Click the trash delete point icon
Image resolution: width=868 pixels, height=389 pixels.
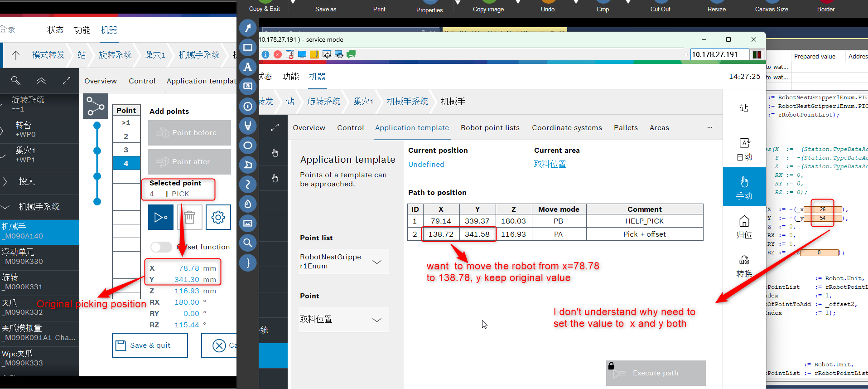189,217
